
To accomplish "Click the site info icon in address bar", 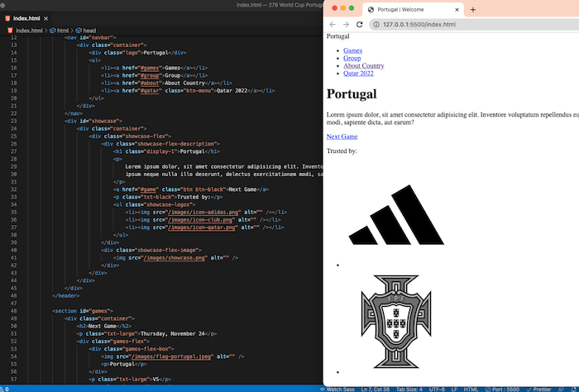I will pyautogui.click(x=376, y=24).
